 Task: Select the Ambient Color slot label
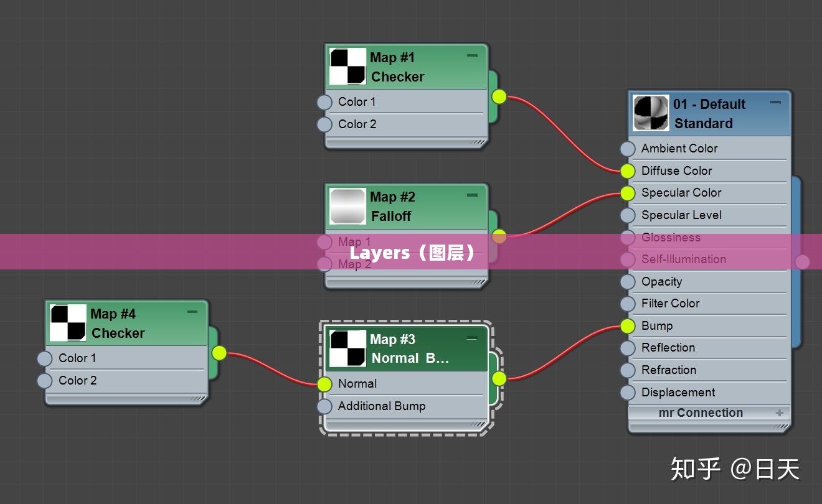(679, 148)
